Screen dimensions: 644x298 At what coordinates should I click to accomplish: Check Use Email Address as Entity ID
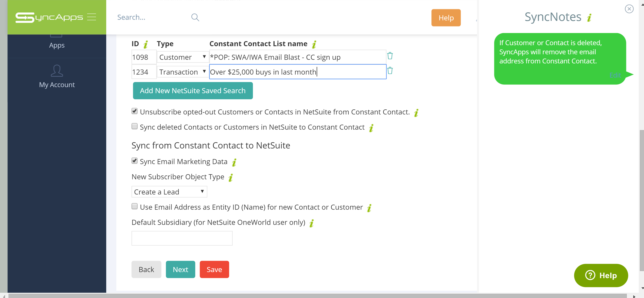coord(135,206)
